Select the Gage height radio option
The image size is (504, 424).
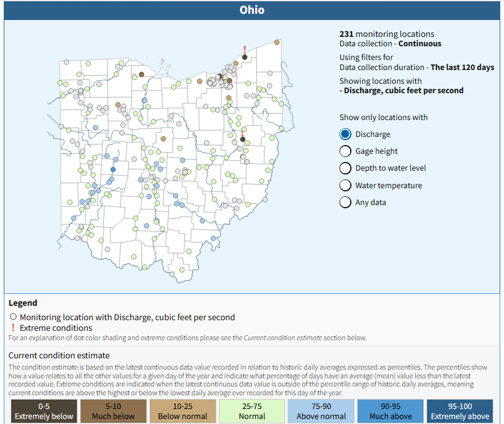click(345, 151)
